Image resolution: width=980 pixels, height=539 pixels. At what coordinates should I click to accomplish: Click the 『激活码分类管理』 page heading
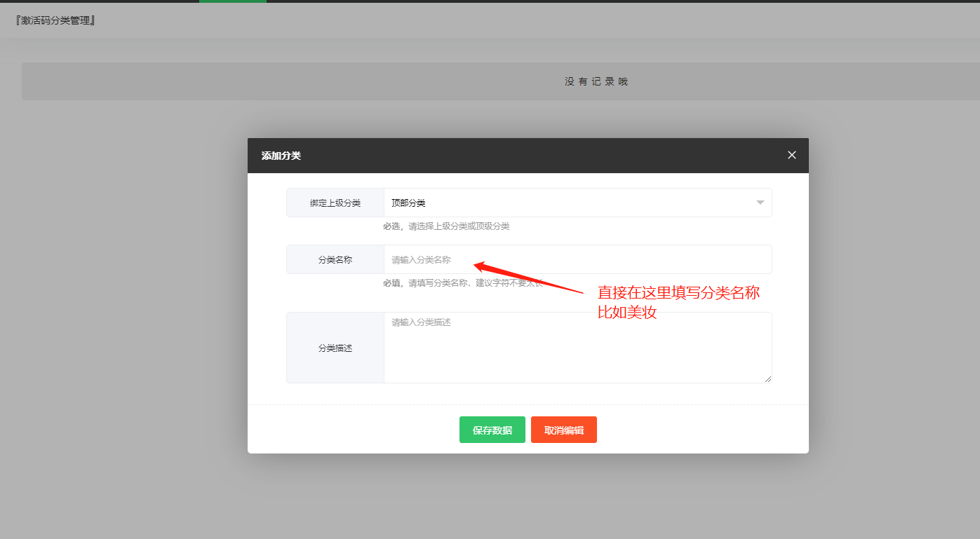55,20
